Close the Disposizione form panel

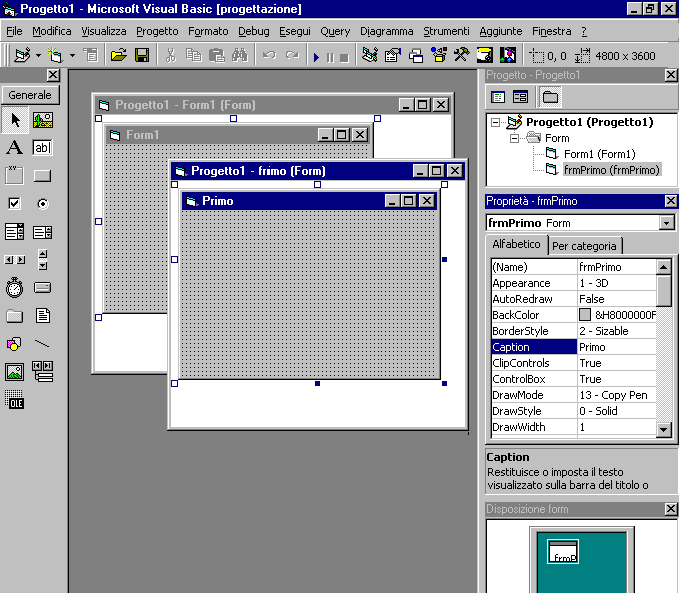point(671,509)
